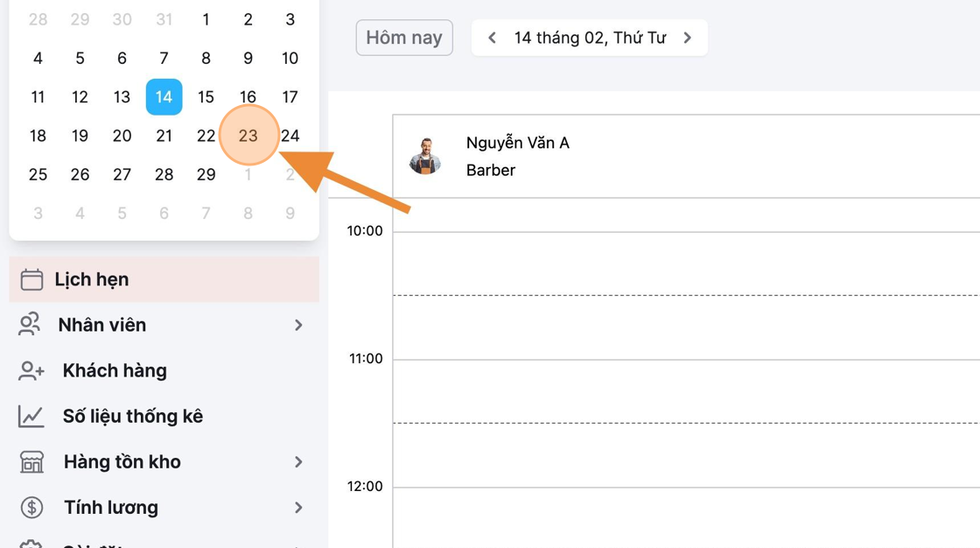Click the Số liệu thống kê chart icon

pyautogui.click(x=31, y=416)
